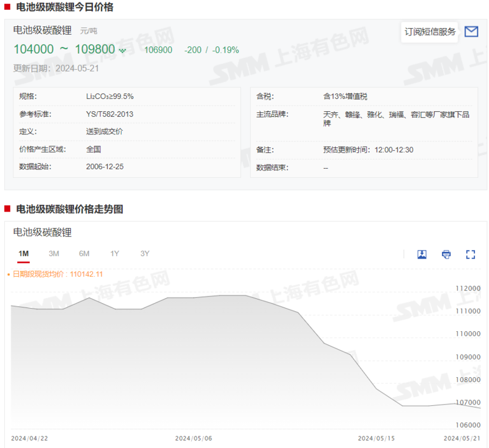Click the 110000 y-axis label

[x=468, y=334]
